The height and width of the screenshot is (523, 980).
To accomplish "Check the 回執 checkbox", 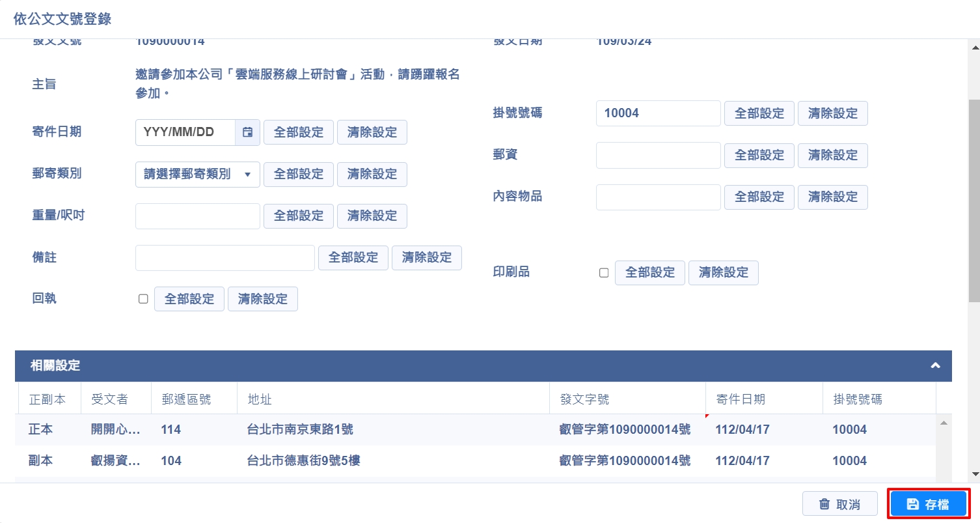I will pos(143,299).
